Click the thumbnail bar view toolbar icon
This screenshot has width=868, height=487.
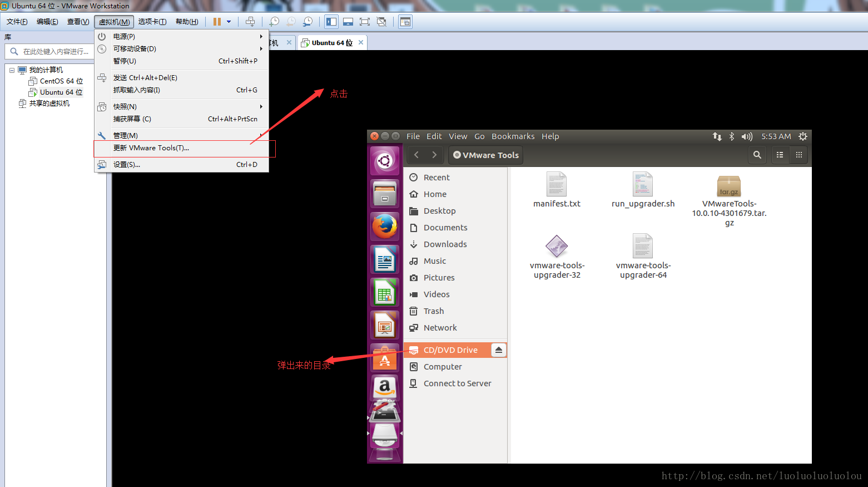[x=348, y=22]
